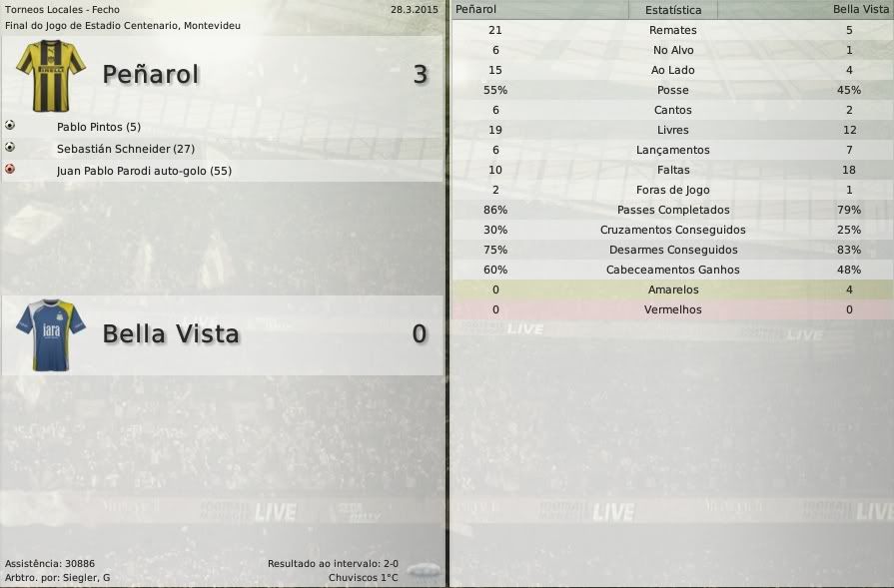Click the red own-goal ball icon

point(10,170)
